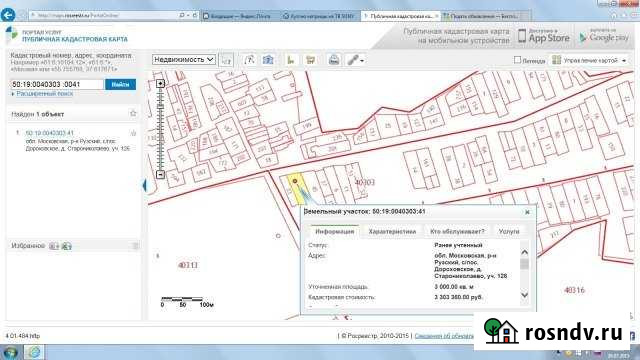Open the 'Недвижимость' dropdown
This screenshot has height=360, width=640.
tap(184, 60)
